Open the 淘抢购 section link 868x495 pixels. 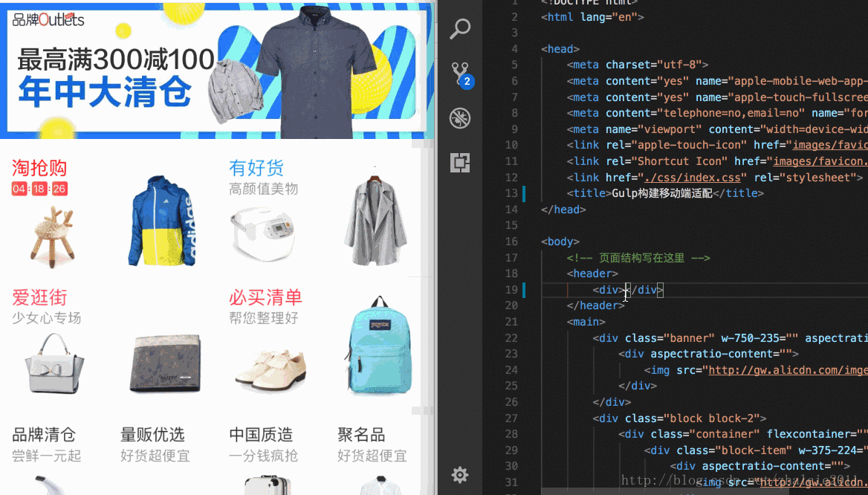[39, 168]
